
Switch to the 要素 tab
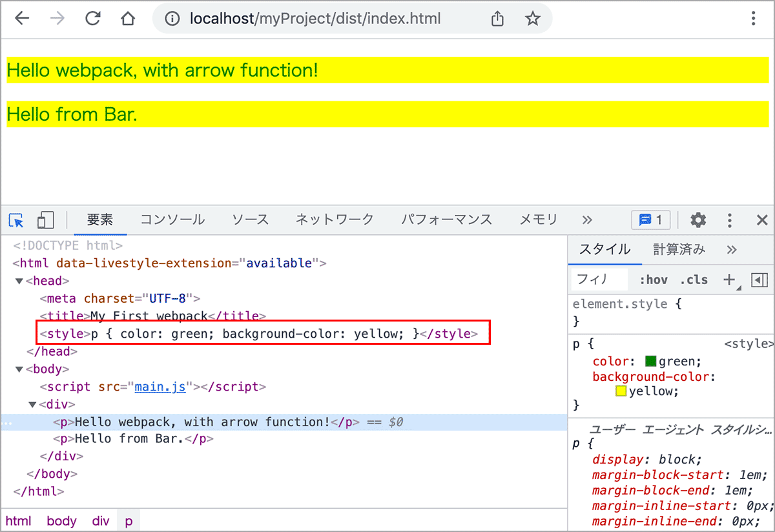coord(100,220)
